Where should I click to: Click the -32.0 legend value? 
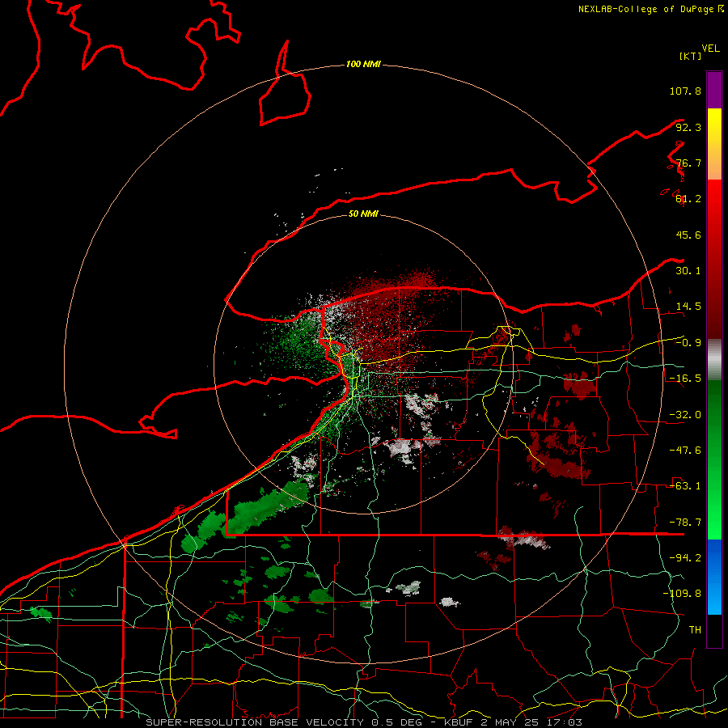tap(685, 415)
